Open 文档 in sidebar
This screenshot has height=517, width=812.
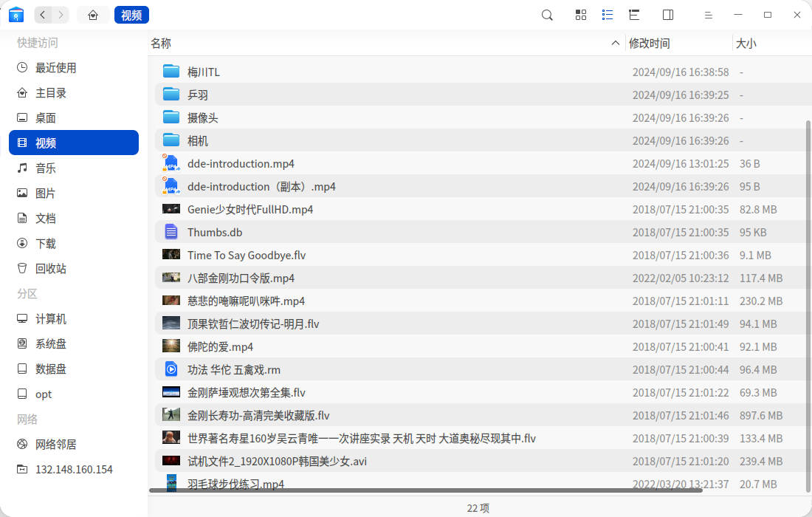click(x=74, y=218)
